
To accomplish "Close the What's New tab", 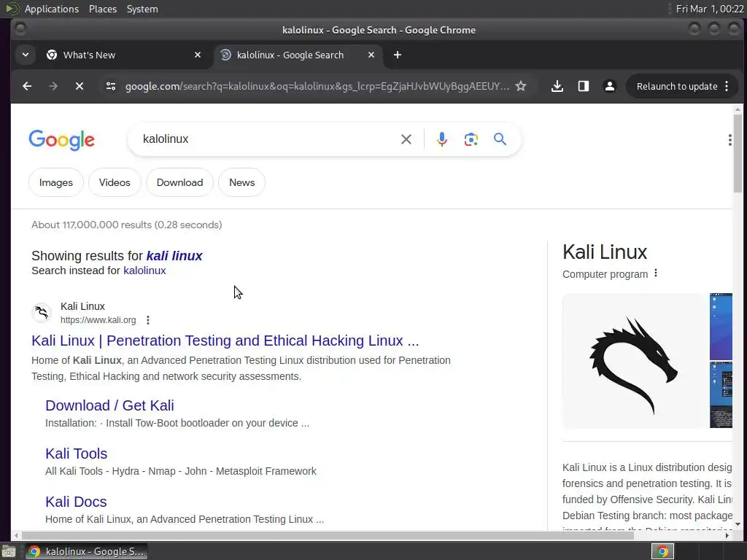I will pos(198,55).
